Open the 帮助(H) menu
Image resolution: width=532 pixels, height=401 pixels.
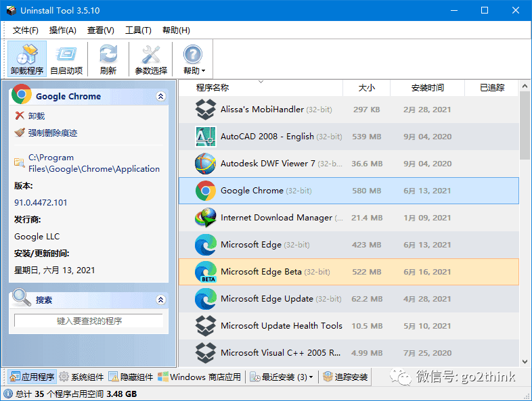[x=176, y=30]
